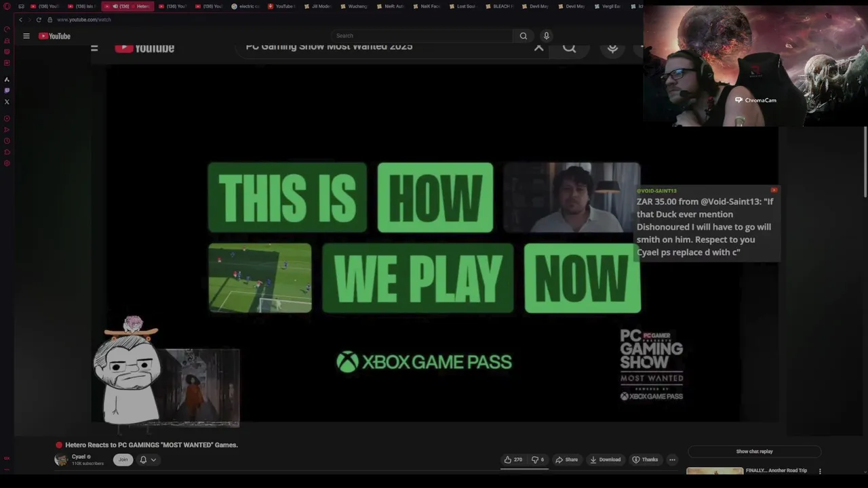Toggle the notification bell for Cyael
This screenshot has height=488, width=868.
(143, 460)
